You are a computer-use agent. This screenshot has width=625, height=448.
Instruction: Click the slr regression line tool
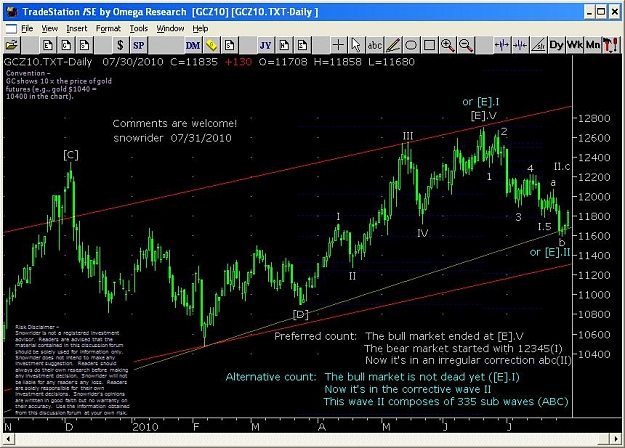tap(538, 45)
